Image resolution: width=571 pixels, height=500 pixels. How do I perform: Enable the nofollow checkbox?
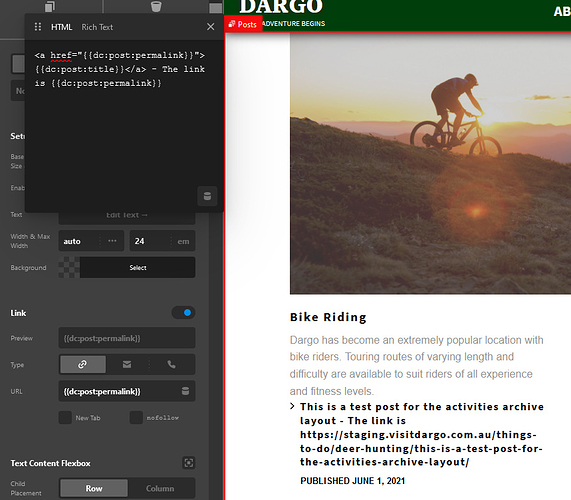point(136,418)
